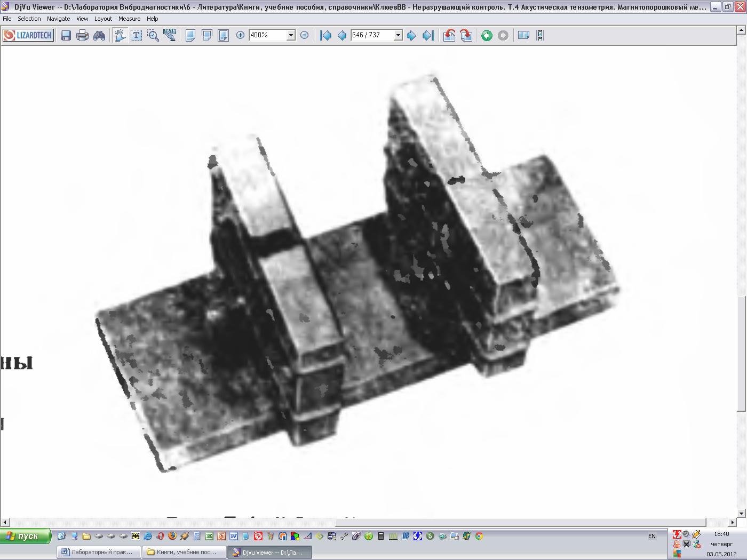
Task: Open the File menu
Action: pyautogui.click(x=7, y=19)
